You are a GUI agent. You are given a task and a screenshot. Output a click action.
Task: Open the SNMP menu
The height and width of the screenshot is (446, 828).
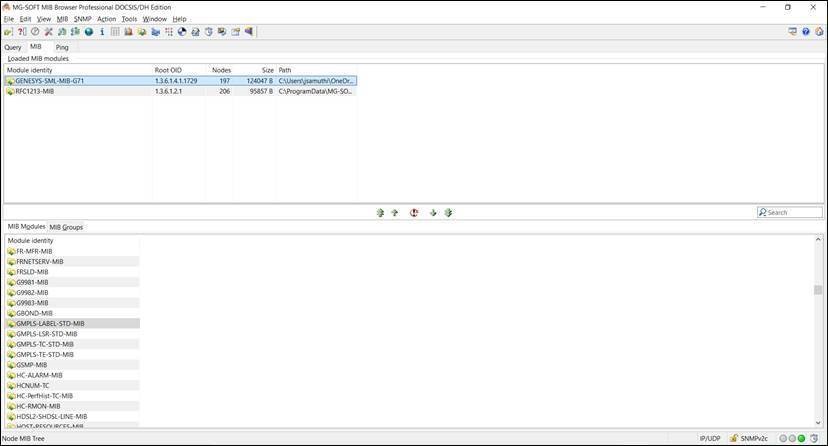82,19
